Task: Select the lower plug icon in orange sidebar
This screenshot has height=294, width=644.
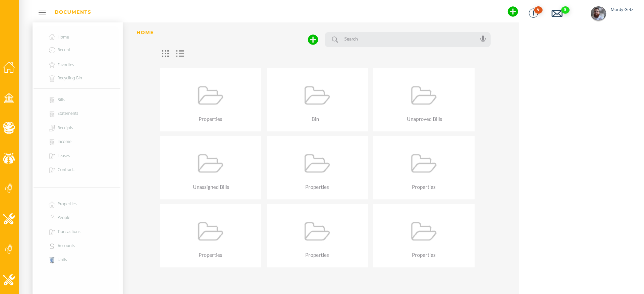Action: tap(9, 249)
